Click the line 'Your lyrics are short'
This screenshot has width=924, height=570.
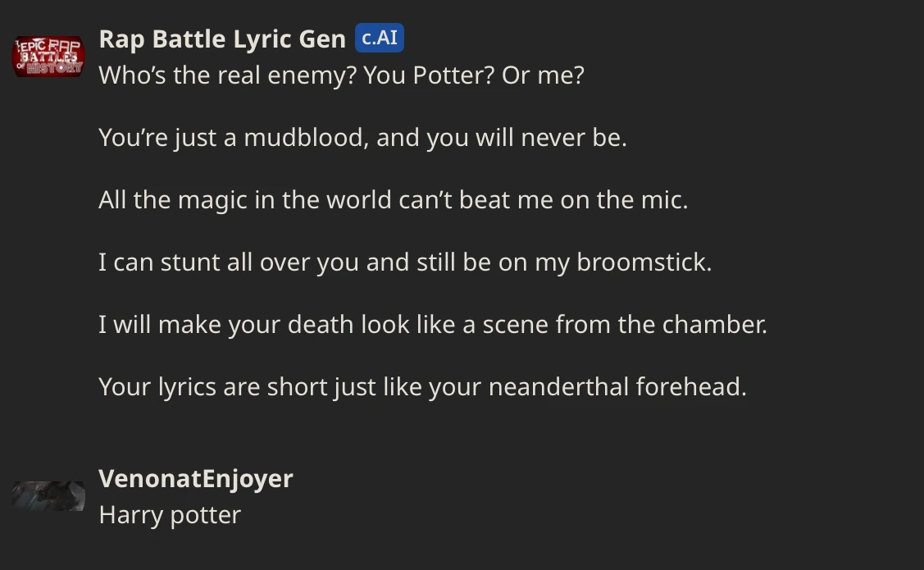point(422,386)
